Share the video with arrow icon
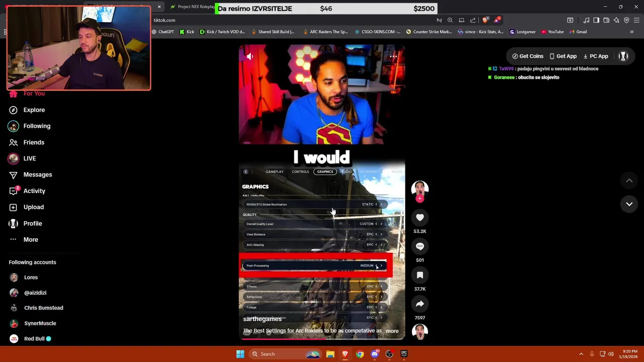 [420, 304]
